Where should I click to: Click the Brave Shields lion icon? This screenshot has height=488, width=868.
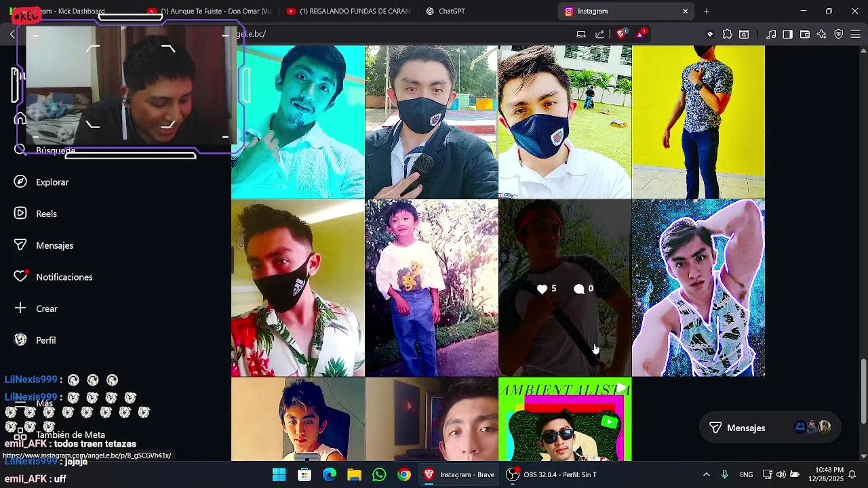pyautogui.click(x=620, y=34)
